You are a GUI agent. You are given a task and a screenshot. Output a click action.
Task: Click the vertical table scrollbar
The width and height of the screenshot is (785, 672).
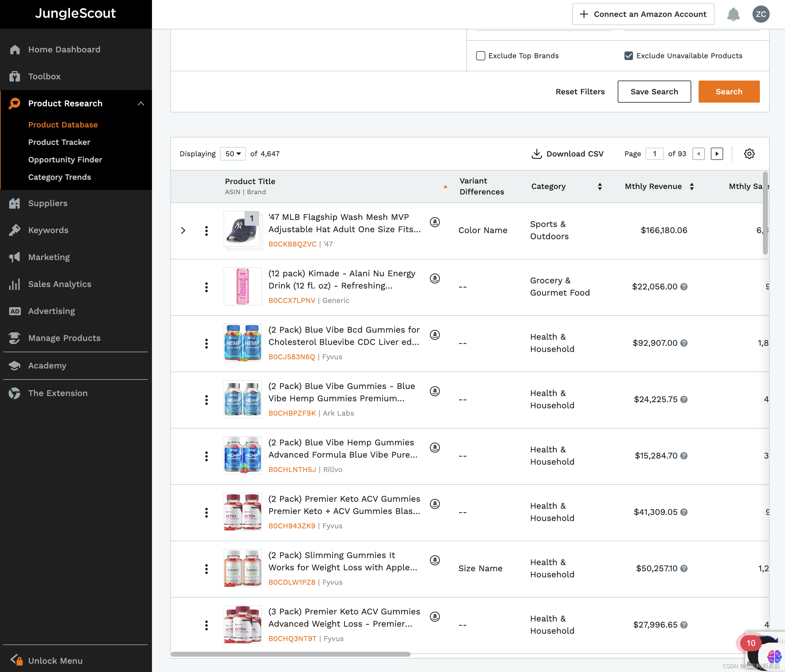tap(765, 213)
